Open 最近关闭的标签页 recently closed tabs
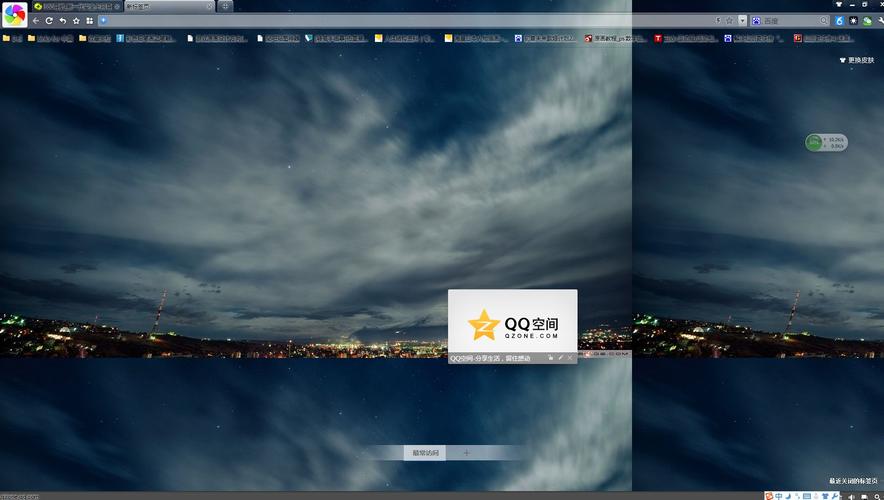 click(x=853, y=481)
